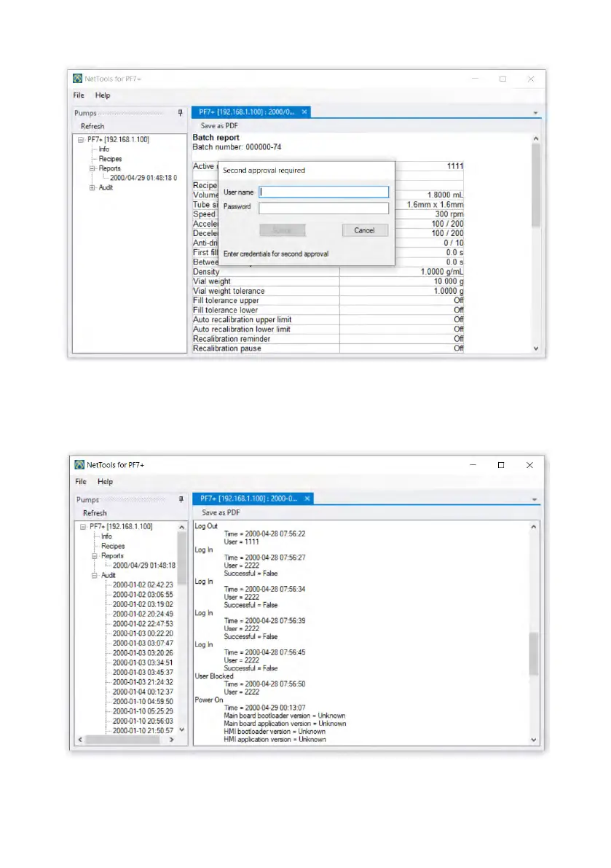Click Refresh in upper window Pumps panel

[x=92, y=126]
